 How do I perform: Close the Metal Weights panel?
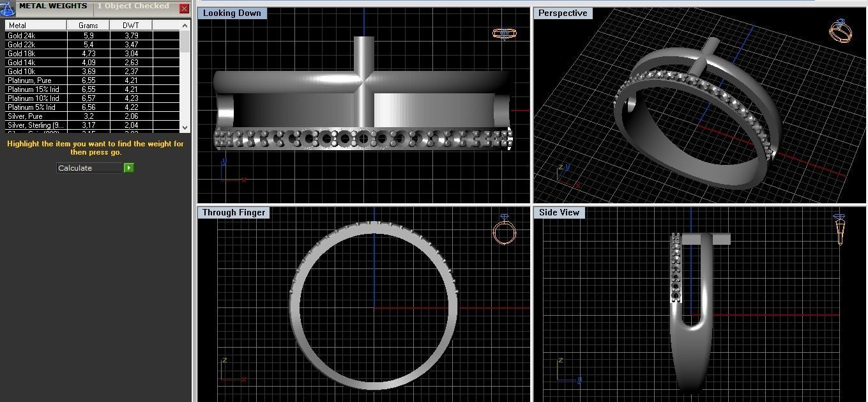tap(184, 9)
